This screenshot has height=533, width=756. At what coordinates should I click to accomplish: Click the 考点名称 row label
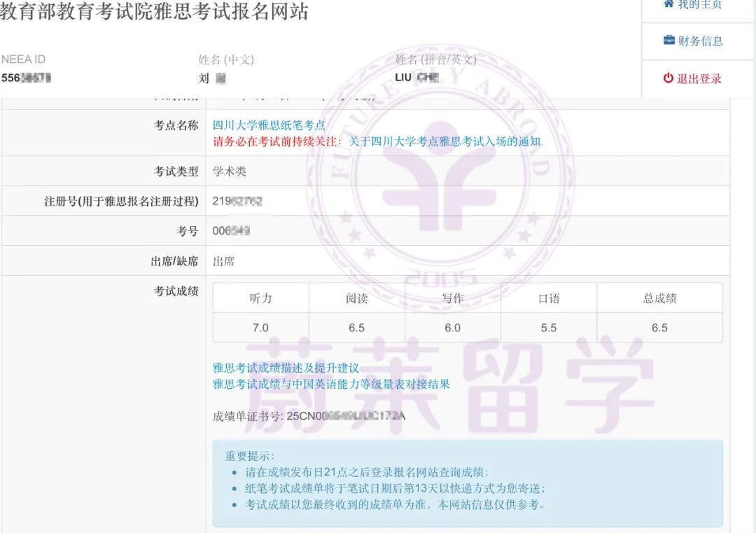point(176,125)
